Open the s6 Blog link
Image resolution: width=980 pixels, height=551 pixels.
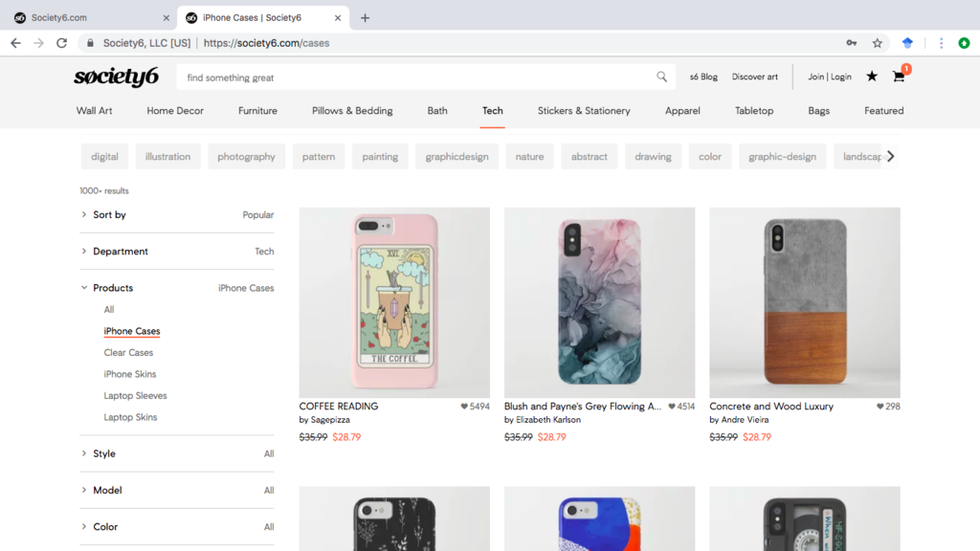(x=703, y=77)
